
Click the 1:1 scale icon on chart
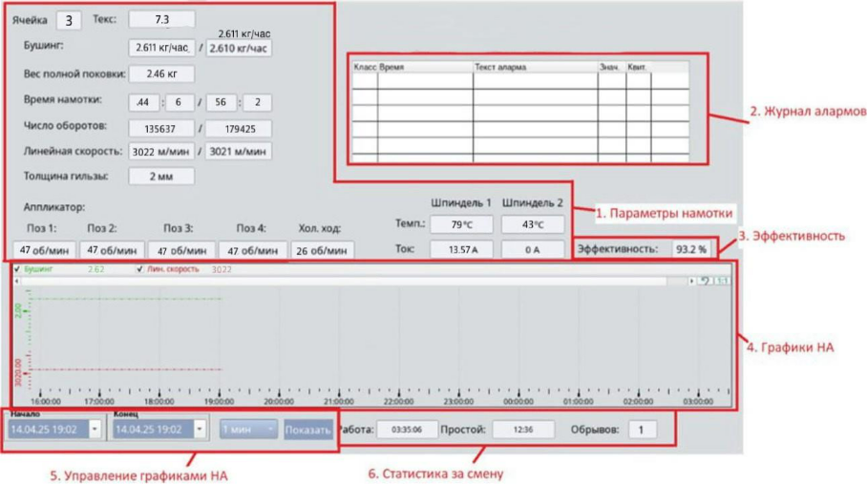click(722, 281)
